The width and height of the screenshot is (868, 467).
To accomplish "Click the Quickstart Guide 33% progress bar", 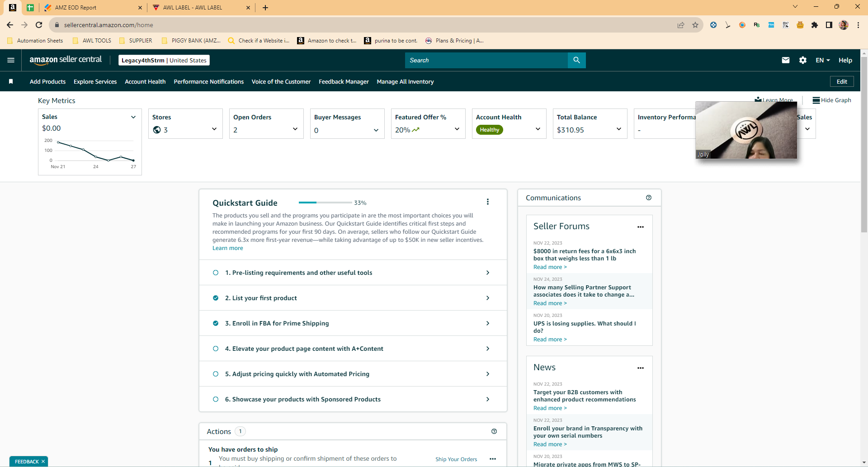I will pos(325,203).
